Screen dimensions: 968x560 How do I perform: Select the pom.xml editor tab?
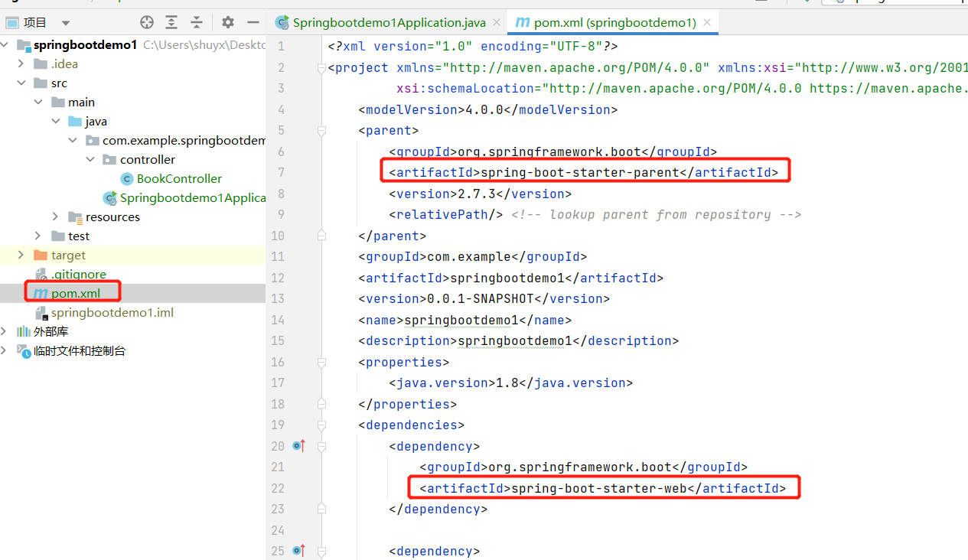pos(605,22)
